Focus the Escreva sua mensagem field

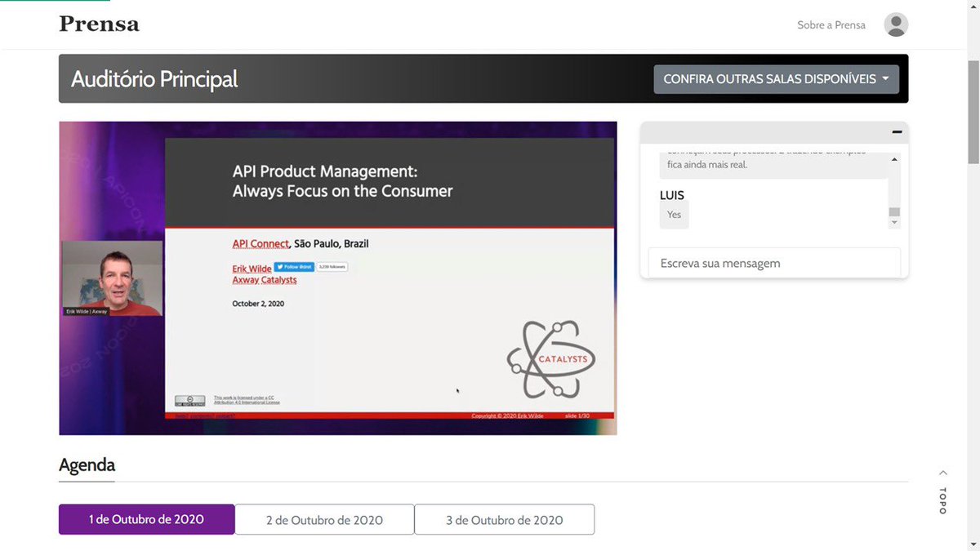pyautogui.click(x=774, y=263)
